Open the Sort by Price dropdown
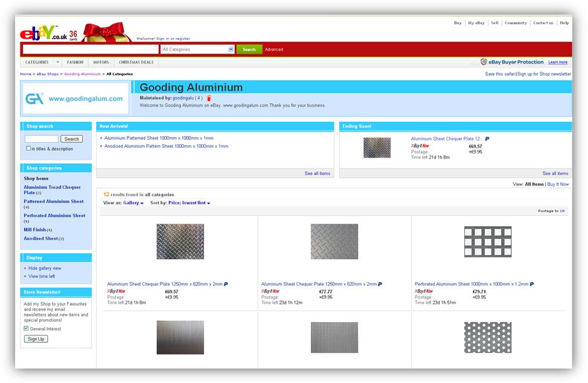 pyautogui.click(x=189, y=203)
